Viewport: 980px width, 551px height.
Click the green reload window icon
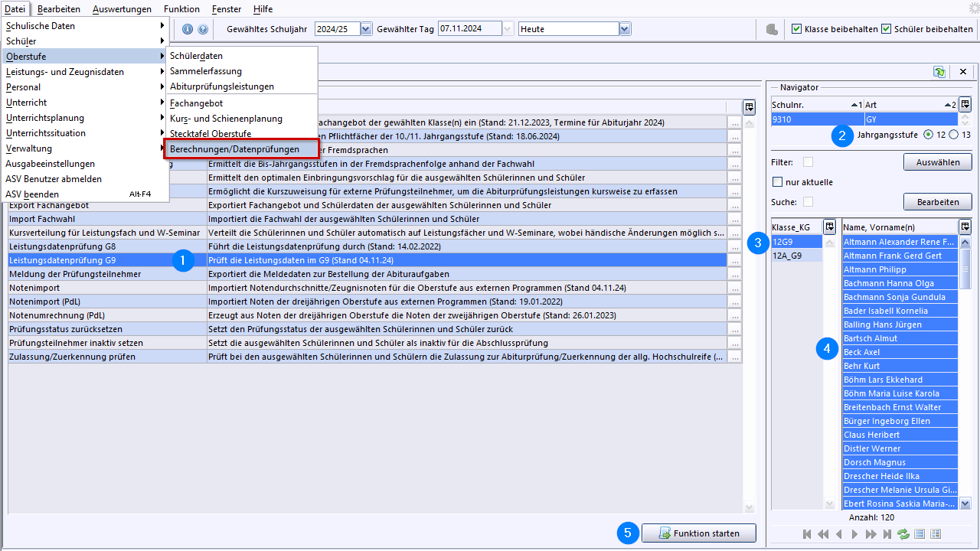coord(939,71)
